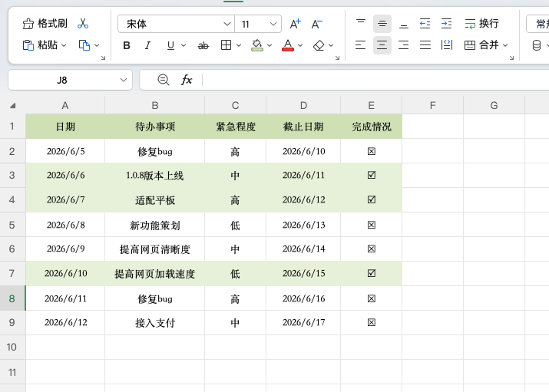This screenshot has height=392, width=549.
Task: Open the Name Box J8 dropdown
Action: coord(124,80)
